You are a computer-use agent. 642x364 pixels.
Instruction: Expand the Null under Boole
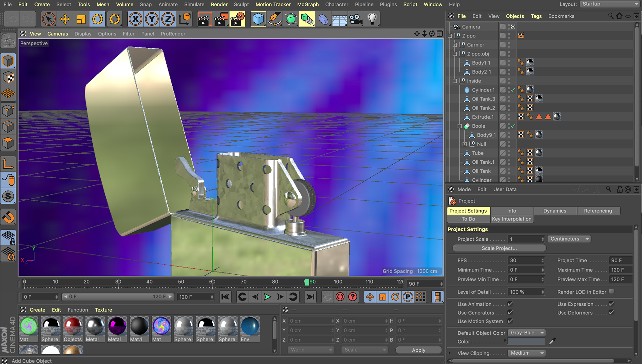click(465, 144)
